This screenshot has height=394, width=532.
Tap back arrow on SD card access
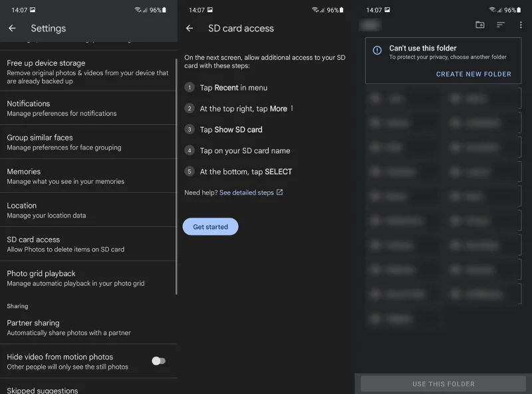tap(190, 28)
